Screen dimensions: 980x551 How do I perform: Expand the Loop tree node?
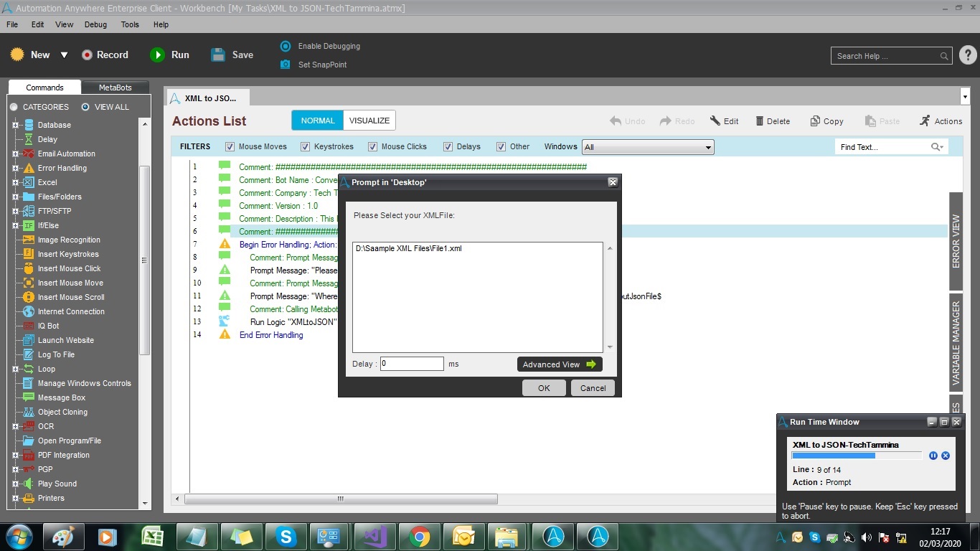[16, 369]
